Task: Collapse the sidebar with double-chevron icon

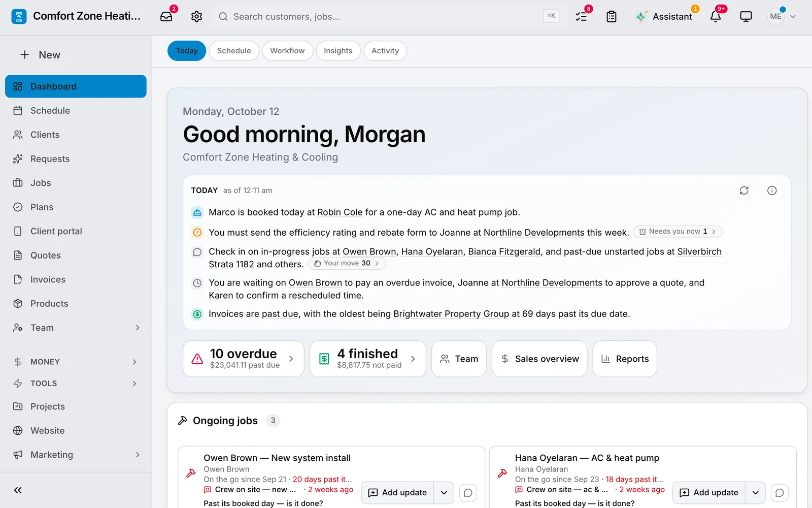Action: [x=18, y=490]
